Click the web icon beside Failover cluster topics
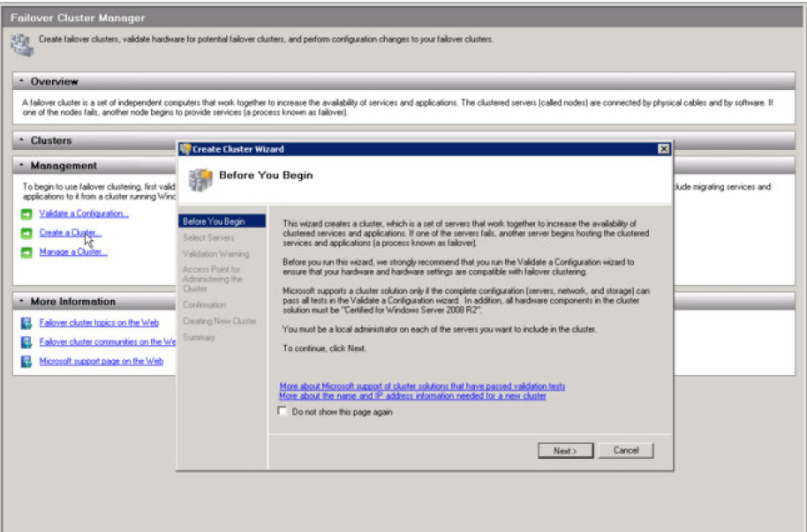807x532 pixels. click(x=26, y=323)
